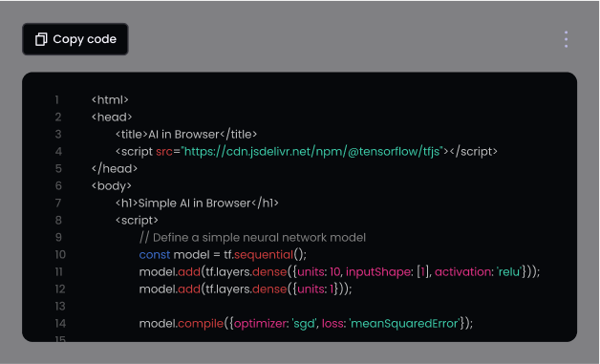Click the 'activation' property on line 11

click(463, 272)
